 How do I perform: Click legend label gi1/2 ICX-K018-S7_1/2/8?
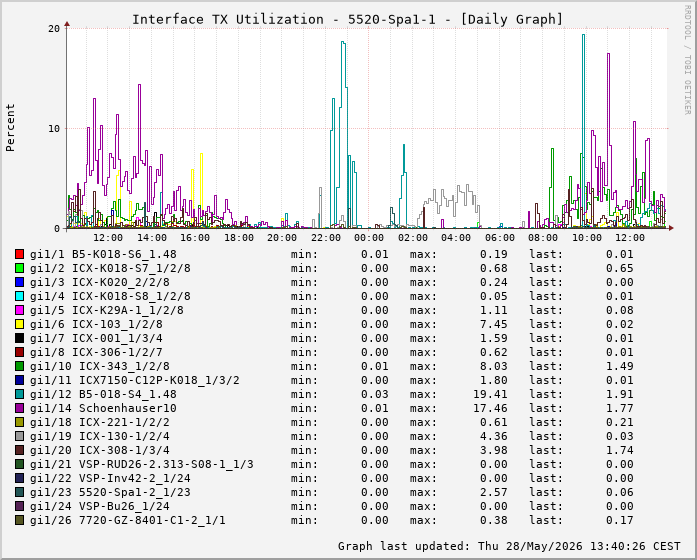(x=110, y=268)
